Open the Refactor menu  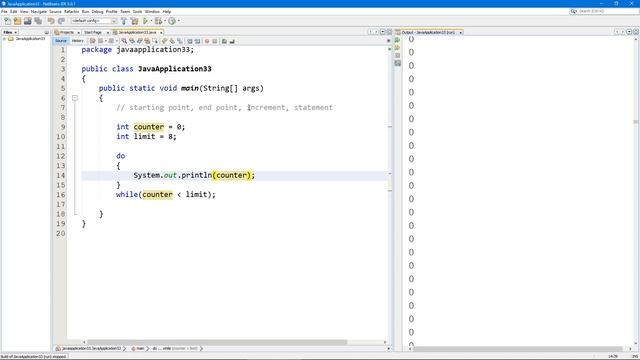(x=71, y=11)
